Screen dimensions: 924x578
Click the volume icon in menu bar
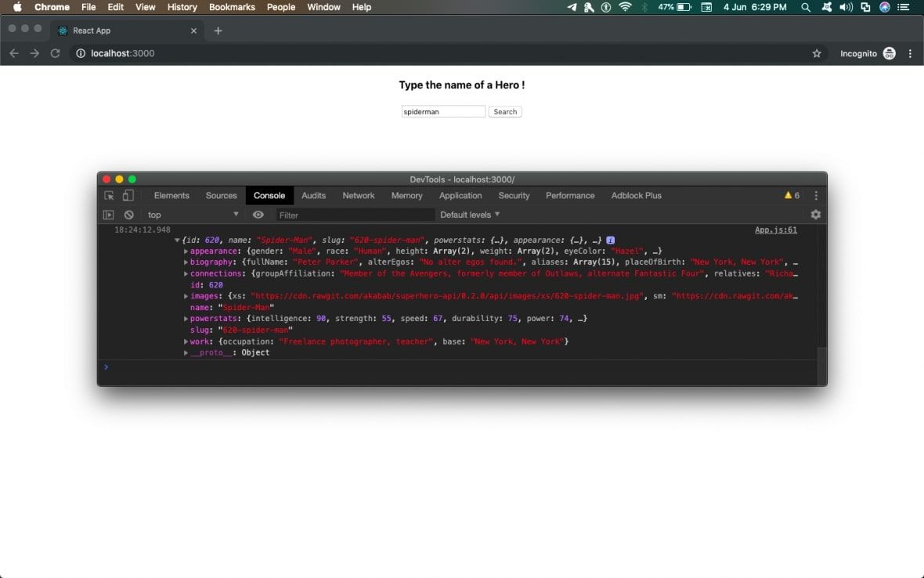point(846,7)
